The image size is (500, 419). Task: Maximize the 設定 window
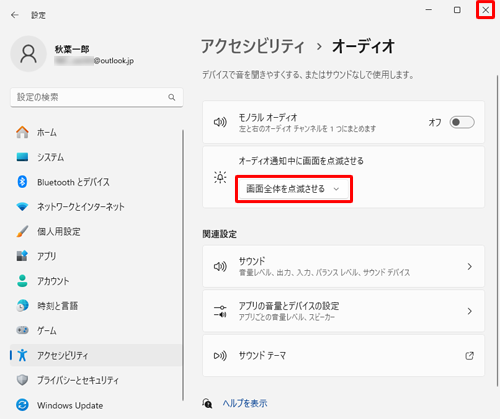pyautogui.click(x=457, y=10)
